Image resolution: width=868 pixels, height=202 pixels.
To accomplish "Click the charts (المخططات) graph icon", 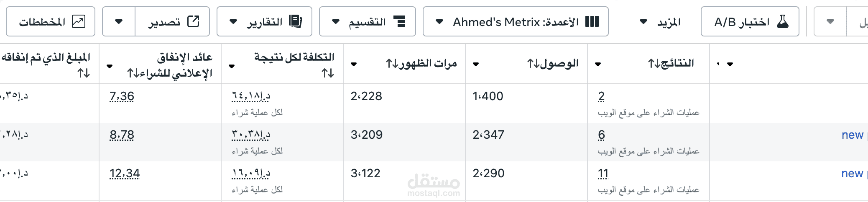I will pyautogui.click(x=79, y=21).
